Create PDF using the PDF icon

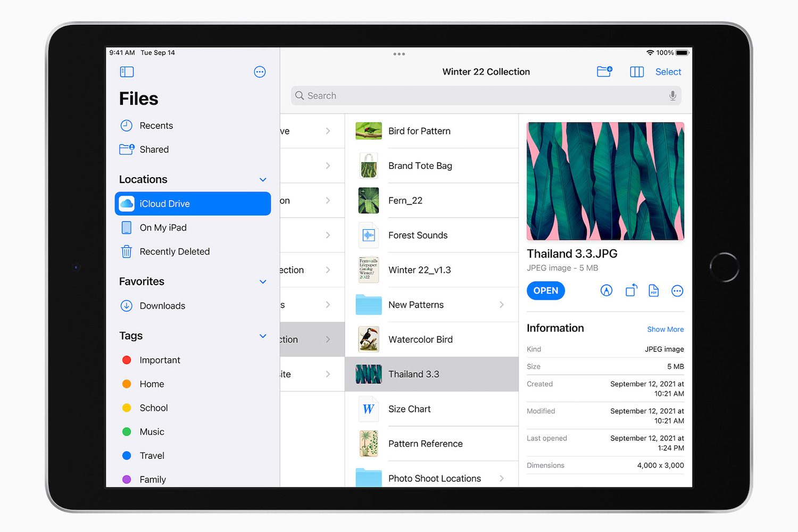pyautogui.click(x=654, y=290)
